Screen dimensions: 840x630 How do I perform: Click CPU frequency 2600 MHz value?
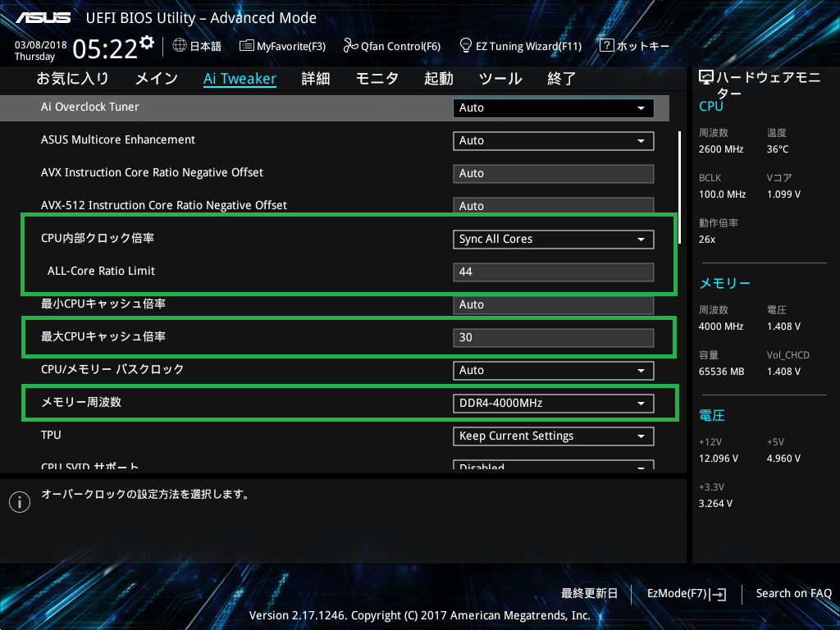coord(721,149)
